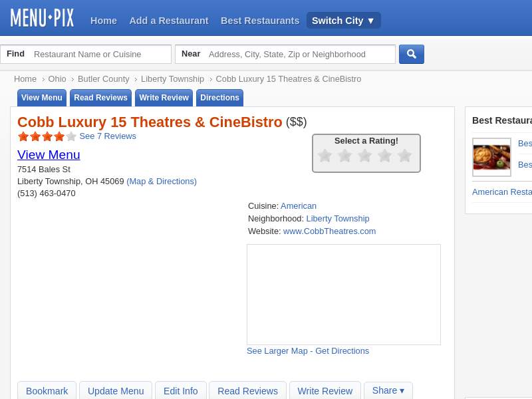532x399 pixels.
Task: Click Butler County breadcrumb link
Action: pos(104,79)
